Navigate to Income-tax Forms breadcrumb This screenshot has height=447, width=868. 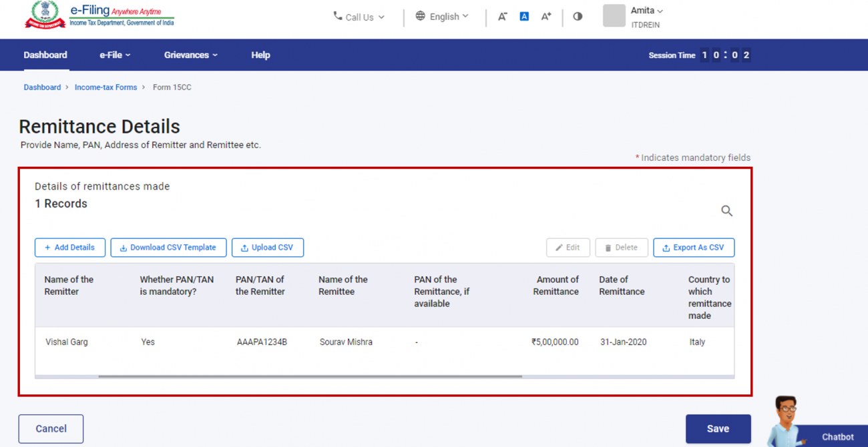(x=105, y=87)
